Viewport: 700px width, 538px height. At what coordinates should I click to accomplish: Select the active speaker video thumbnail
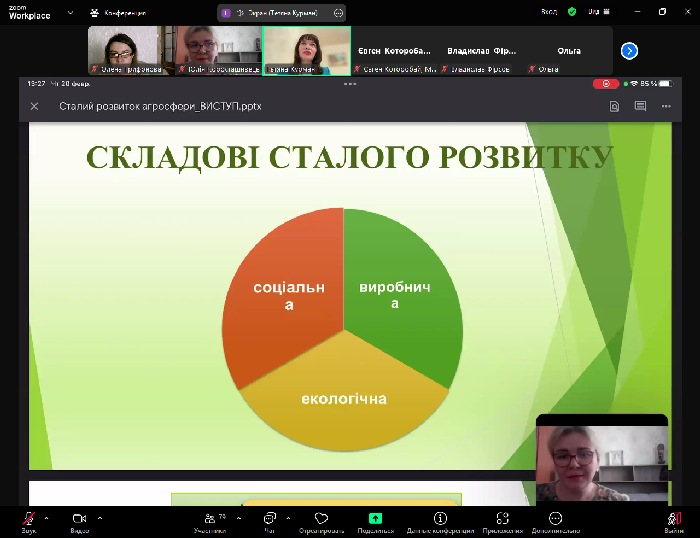(306, 50)
